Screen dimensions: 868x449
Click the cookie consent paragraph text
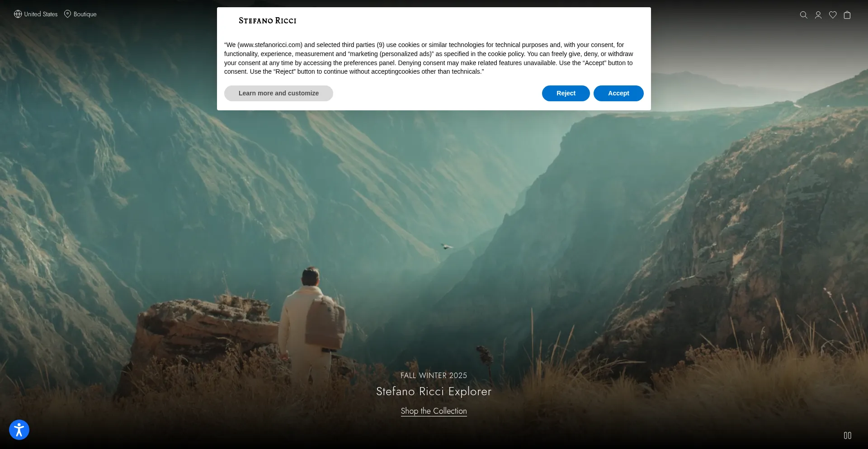tap(429, 58)
